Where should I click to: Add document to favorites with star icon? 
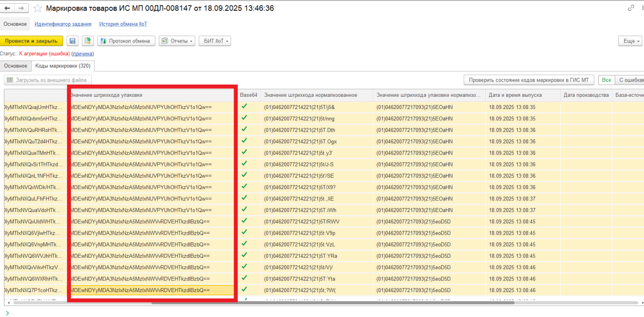pos(38,8)
